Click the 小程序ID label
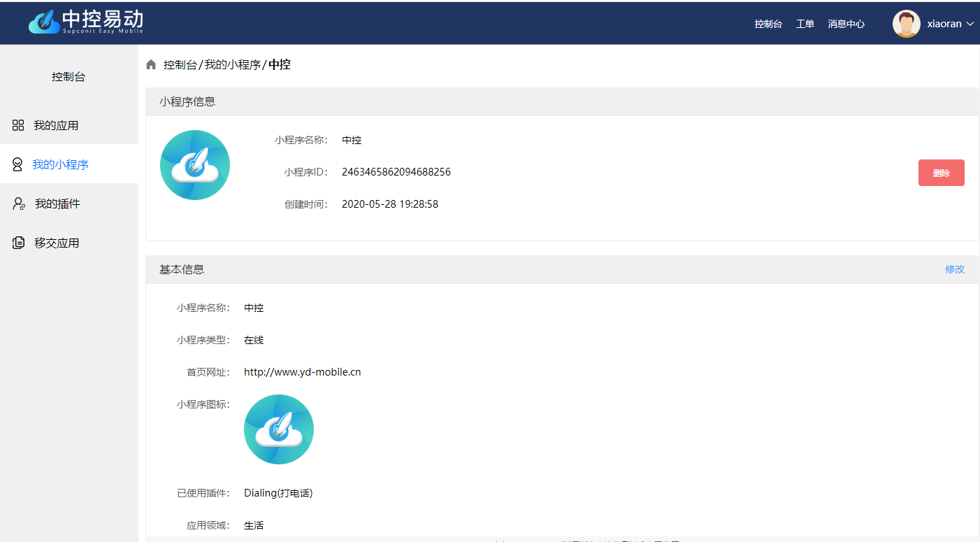 (x=306, y=172)
